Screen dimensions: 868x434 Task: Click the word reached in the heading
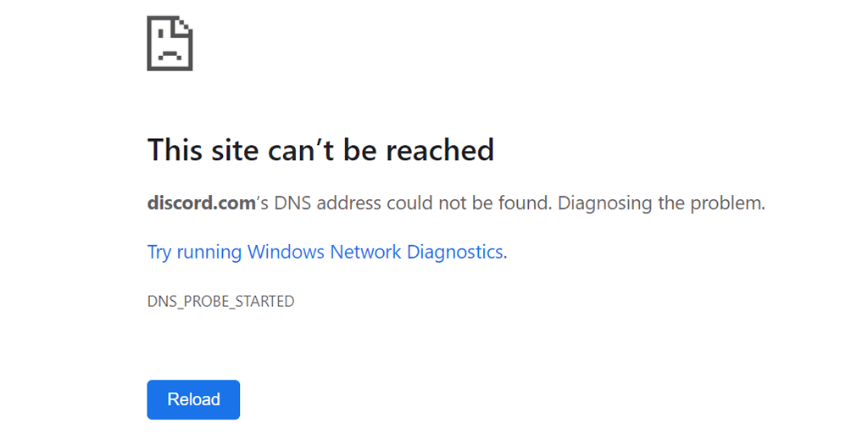[440, 150]
